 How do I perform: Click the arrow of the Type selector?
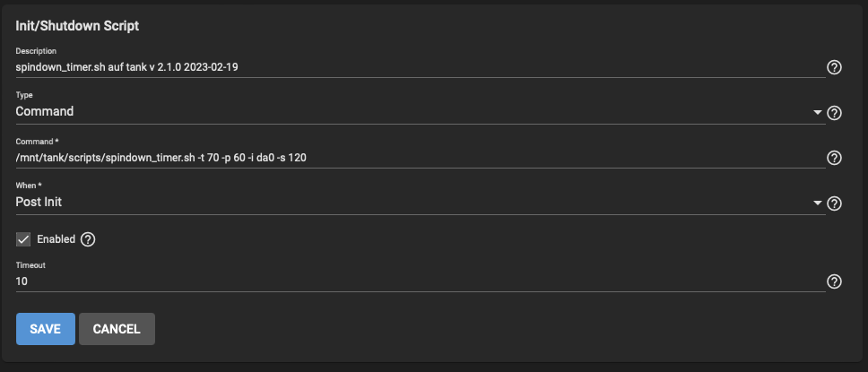click(818, 112)
